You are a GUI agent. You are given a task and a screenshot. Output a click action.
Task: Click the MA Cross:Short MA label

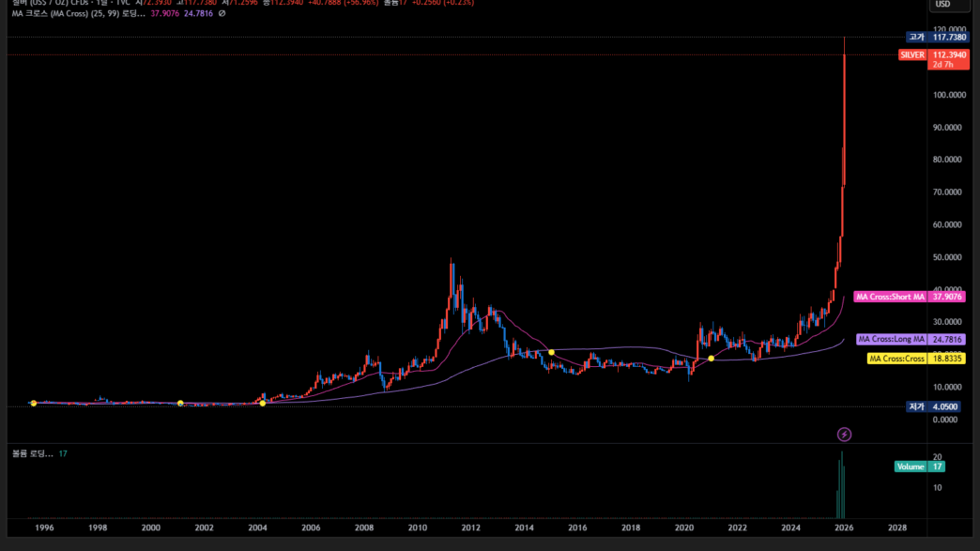[891, 297]
